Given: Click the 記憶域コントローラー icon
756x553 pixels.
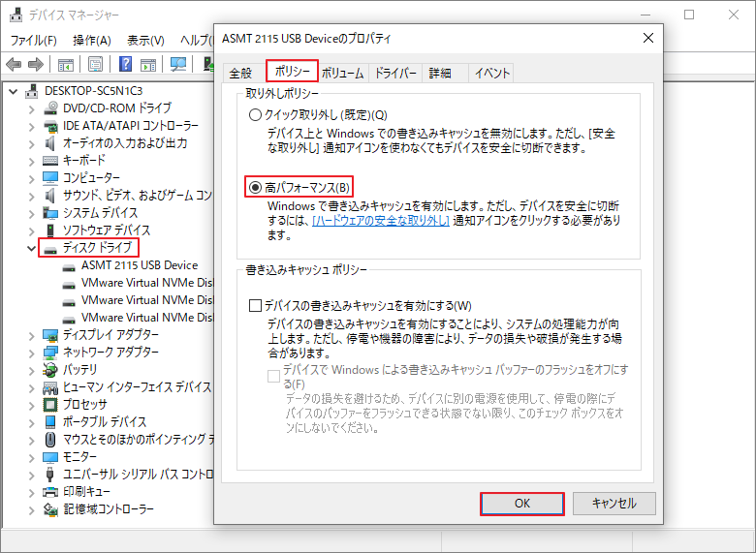Looking at the screenshot, I should (50, 508).
